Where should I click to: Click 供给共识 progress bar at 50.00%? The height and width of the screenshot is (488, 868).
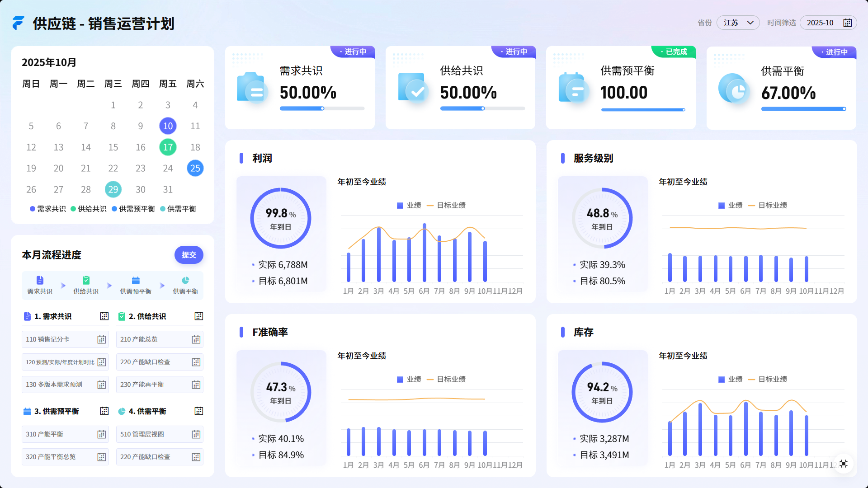click(482, 108)
